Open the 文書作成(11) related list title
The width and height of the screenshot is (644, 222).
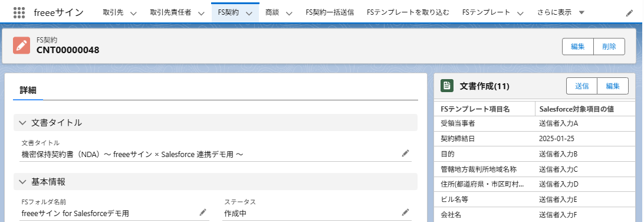pos(485,86)
